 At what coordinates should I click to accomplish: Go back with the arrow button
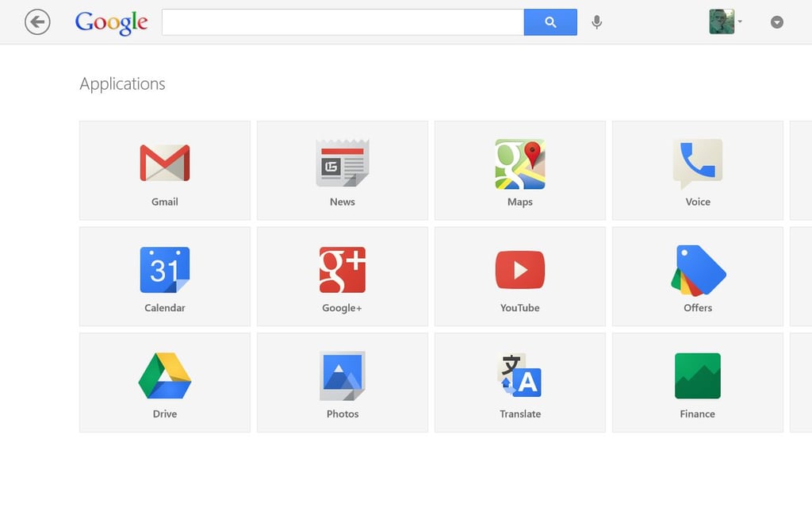(x=37, y=22)
